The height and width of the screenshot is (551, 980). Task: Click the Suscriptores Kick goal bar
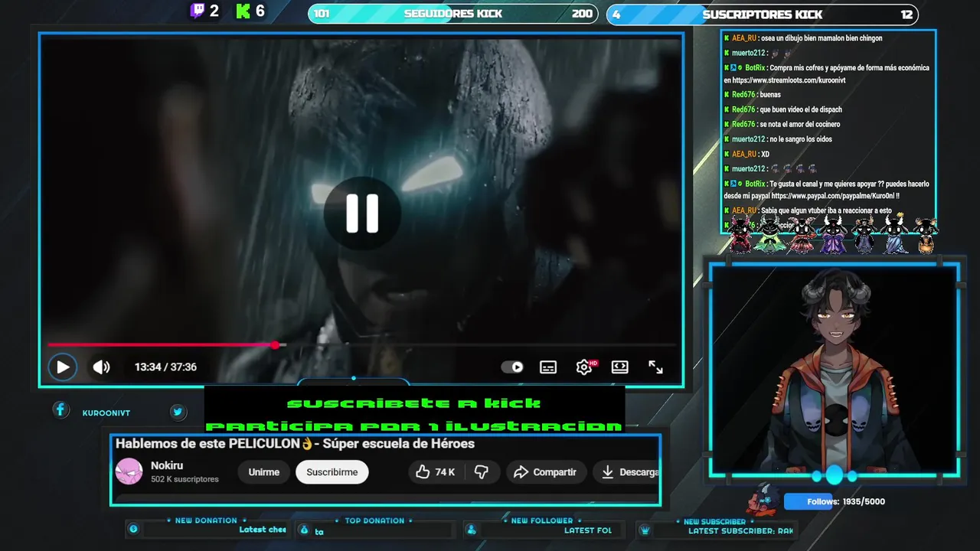[762, 14]
